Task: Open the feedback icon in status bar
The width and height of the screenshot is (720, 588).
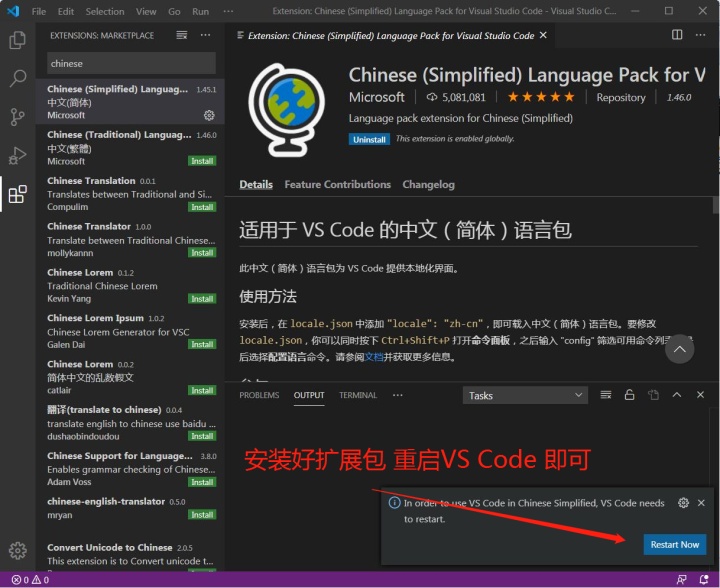Action: 682,580
